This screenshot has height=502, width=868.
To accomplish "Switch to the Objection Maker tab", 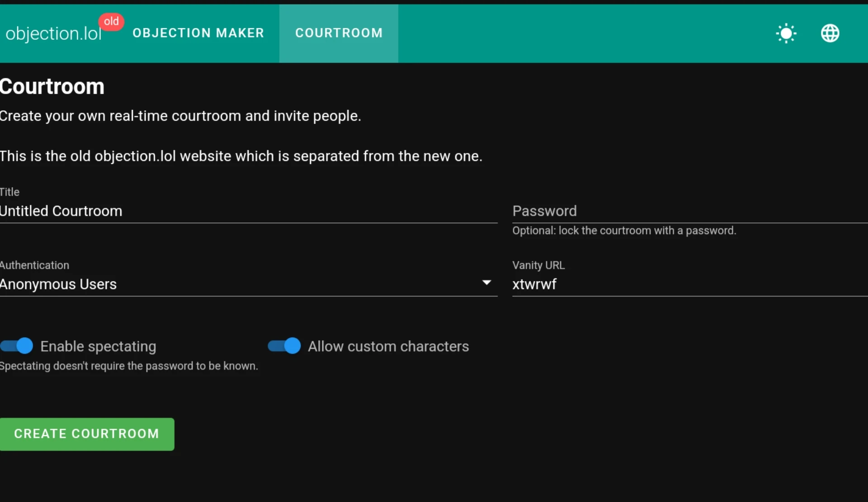I will tap(198, 33).
